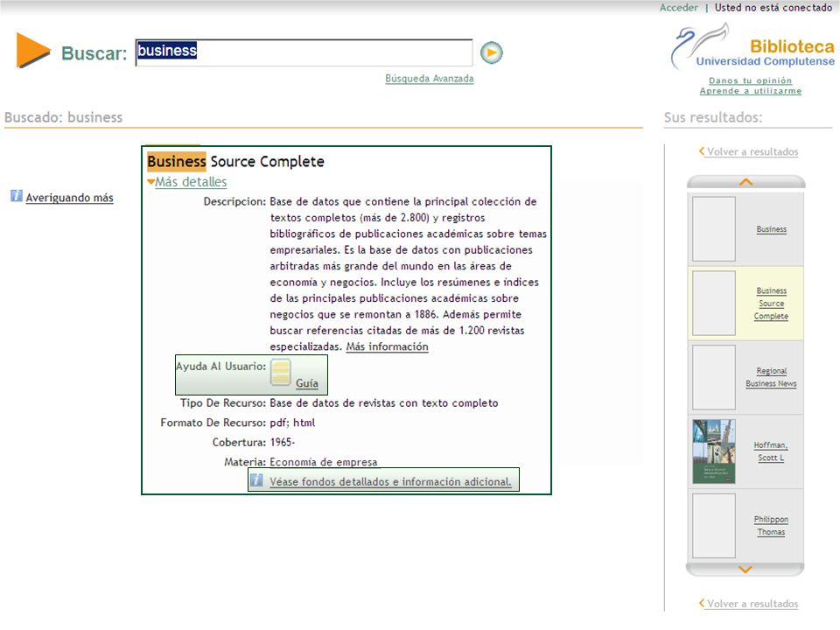Click info icon beside Véase fondos detallados
The height and width of the screenshot is (630, 840).
pyautogui.click(x=256, y=480)
